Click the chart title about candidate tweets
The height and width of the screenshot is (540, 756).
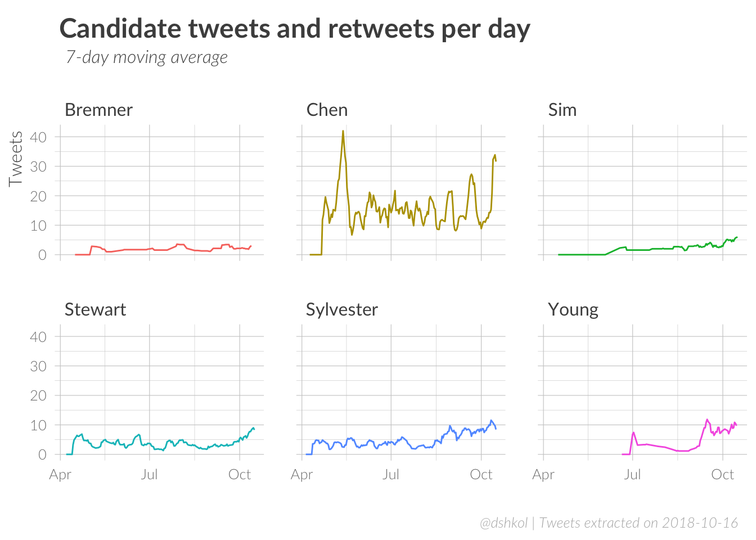[295, 29]
